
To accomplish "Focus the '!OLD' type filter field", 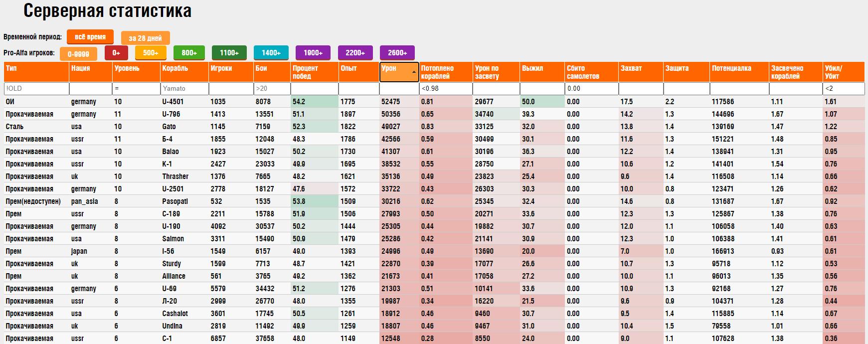I will (x=36, y=88).
